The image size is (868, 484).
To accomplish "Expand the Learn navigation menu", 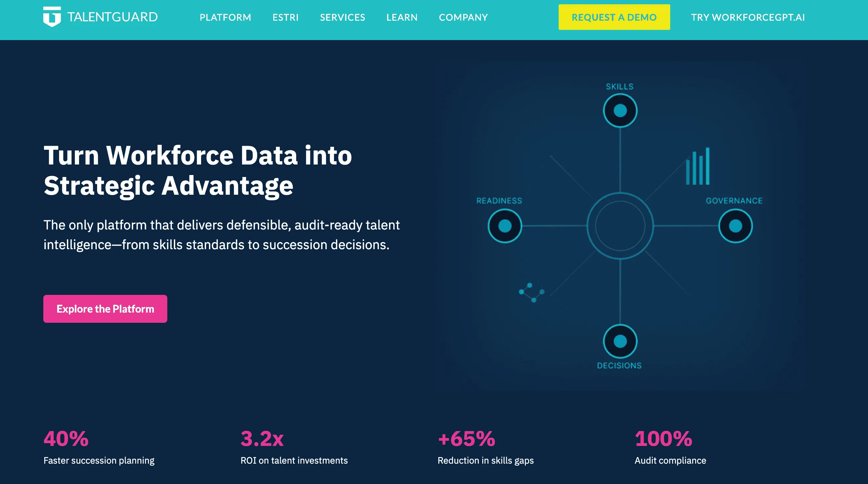I will pyautogui.click(x=402, y=17).
